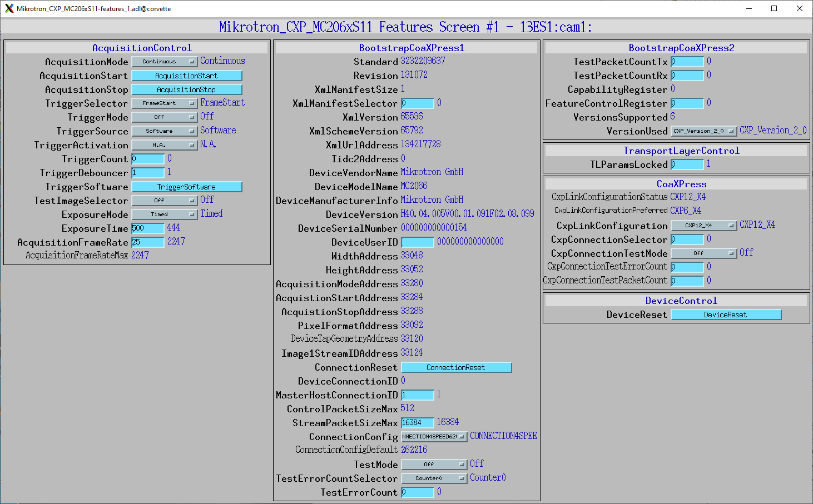Close the Mikrotron features window

(800, 8)
